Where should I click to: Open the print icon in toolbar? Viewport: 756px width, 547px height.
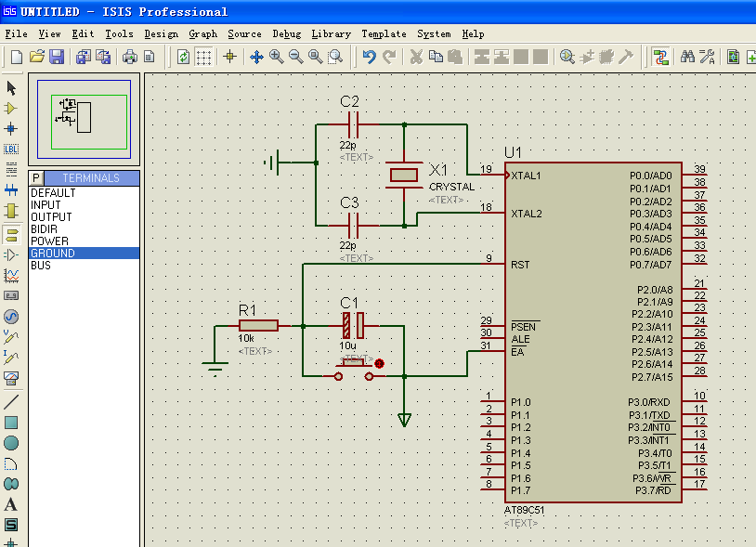(x=130, y=57)
